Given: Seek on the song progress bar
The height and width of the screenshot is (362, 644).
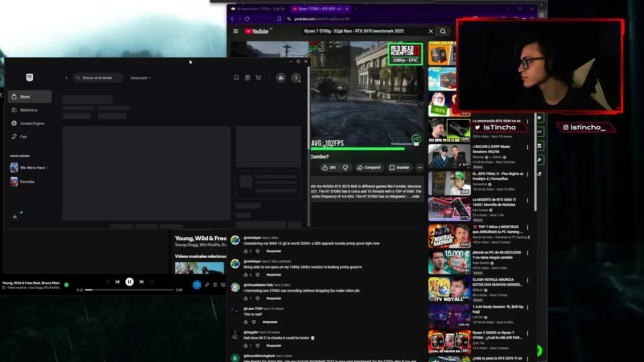Looking at the screenshot, I should tap(129, 290).
